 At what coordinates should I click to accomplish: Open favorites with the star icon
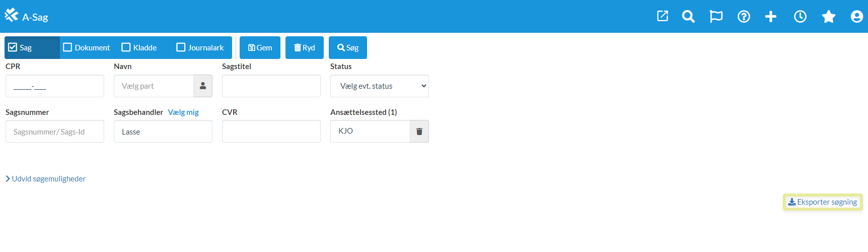(828, 17)
